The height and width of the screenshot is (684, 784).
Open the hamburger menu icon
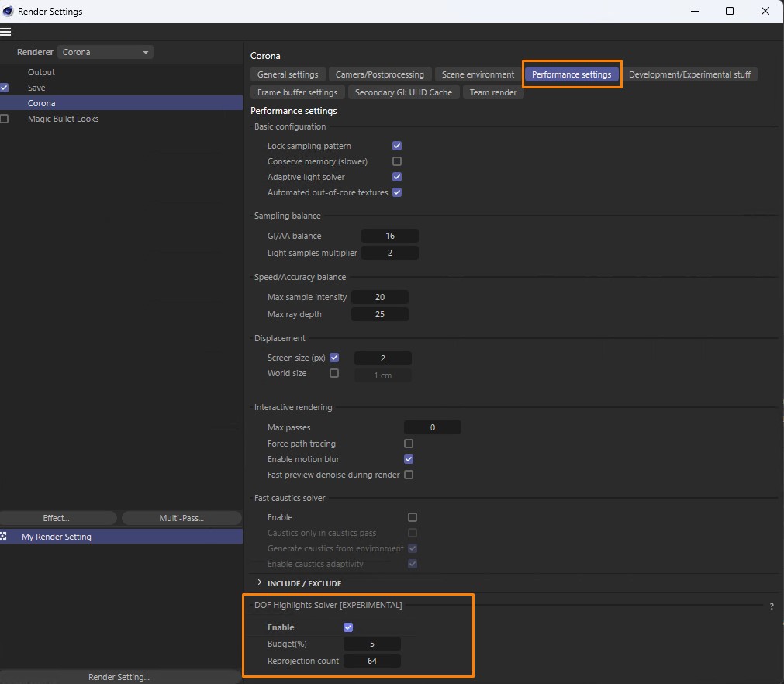point(5,32)
